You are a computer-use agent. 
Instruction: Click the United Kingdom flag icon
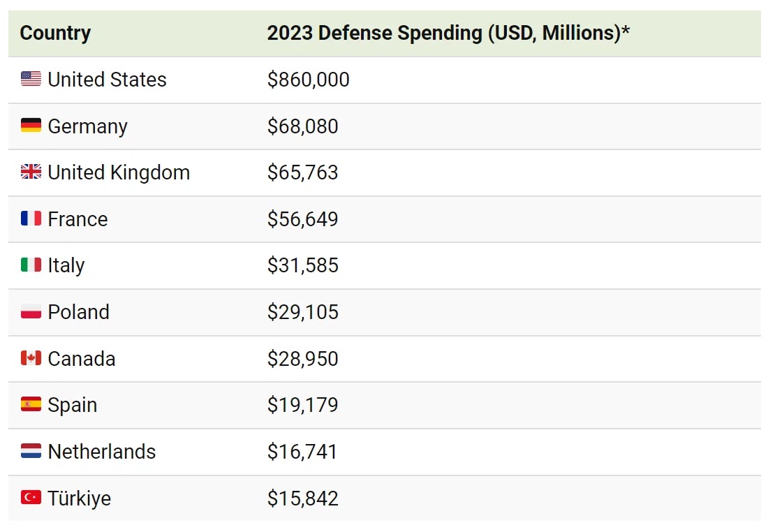pyautogui.click(x=31, y=172)
